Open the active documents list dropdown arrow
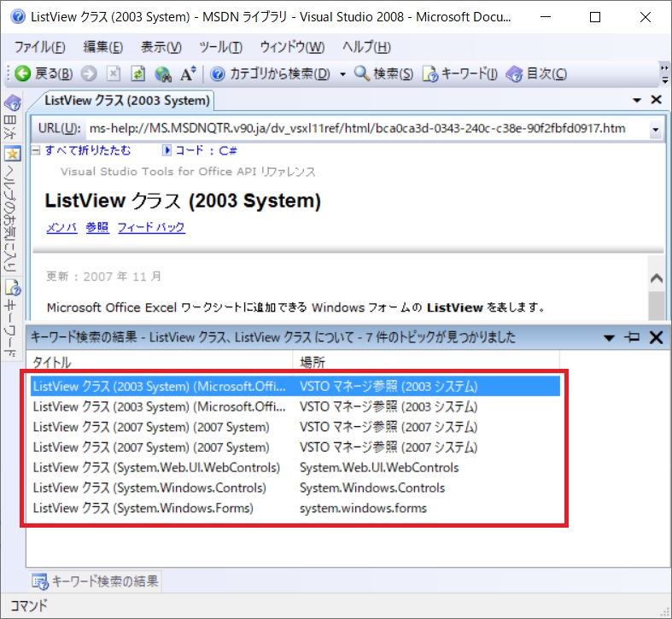Viewport: 672px width, 619px height. (637, 100)
